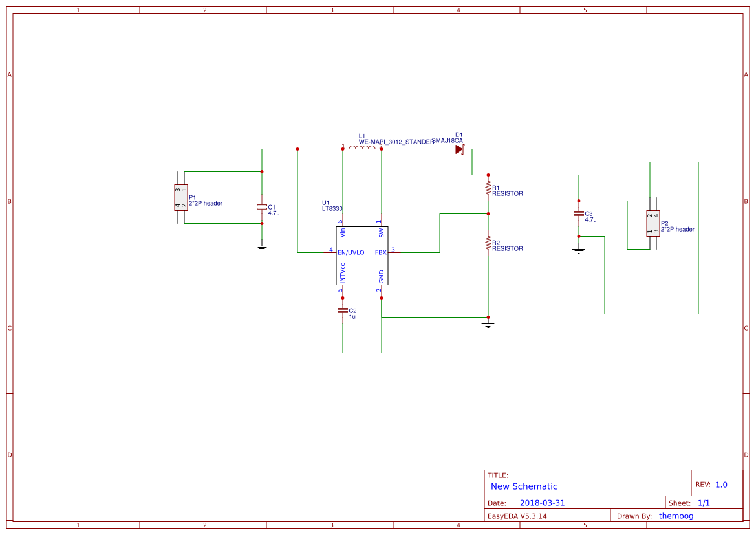756x535 pixels.
Task: Select inductor L1 WE-MAPI_3012_STANDER
Action: [362, 147]
